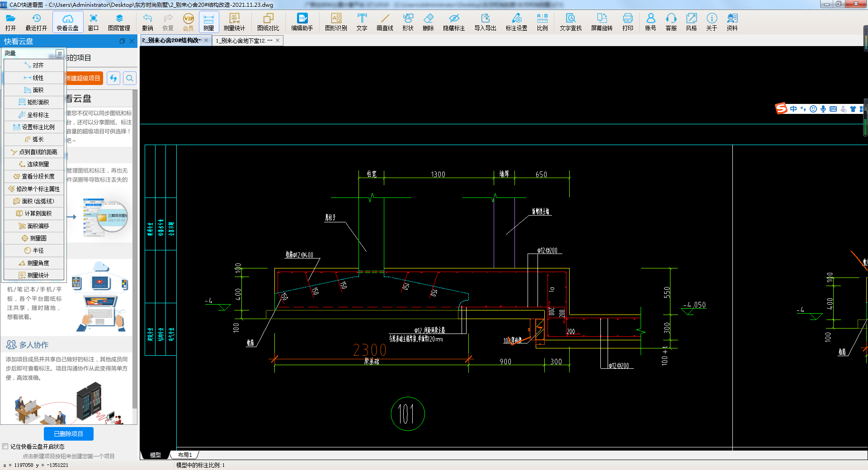The height and width of the screenshot is (470, 868).
Task: Select the 模型 model space tab
Action: pyautogui.click(x=155, y=455)
